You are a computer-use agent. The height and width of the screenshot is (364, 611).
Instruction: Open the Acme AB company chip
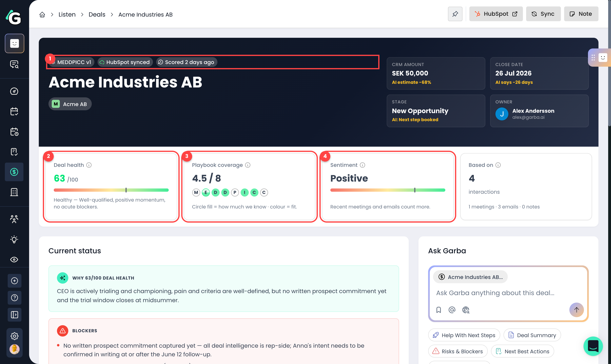coord(70,104)
